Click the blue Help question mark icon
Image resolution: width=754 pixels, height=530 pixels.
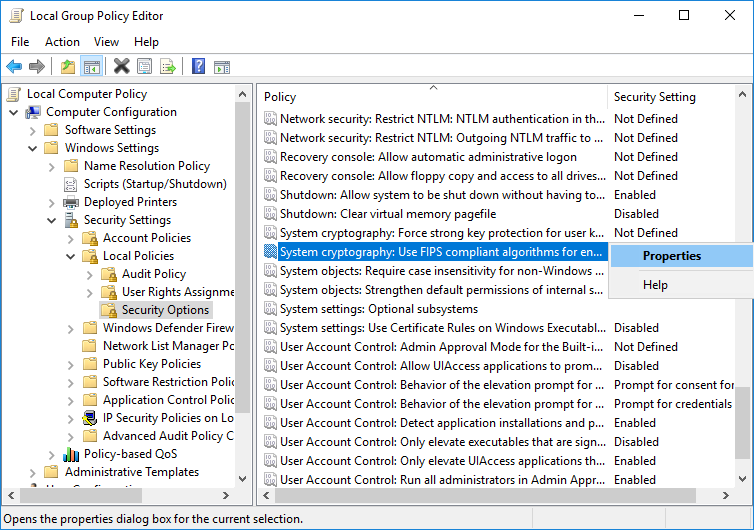pos(198,67)
